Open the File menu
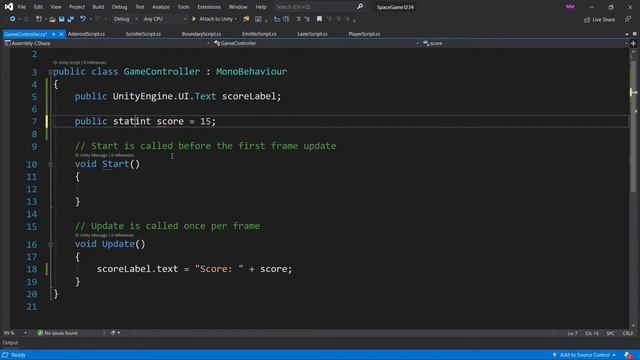 tap(22, 7)
